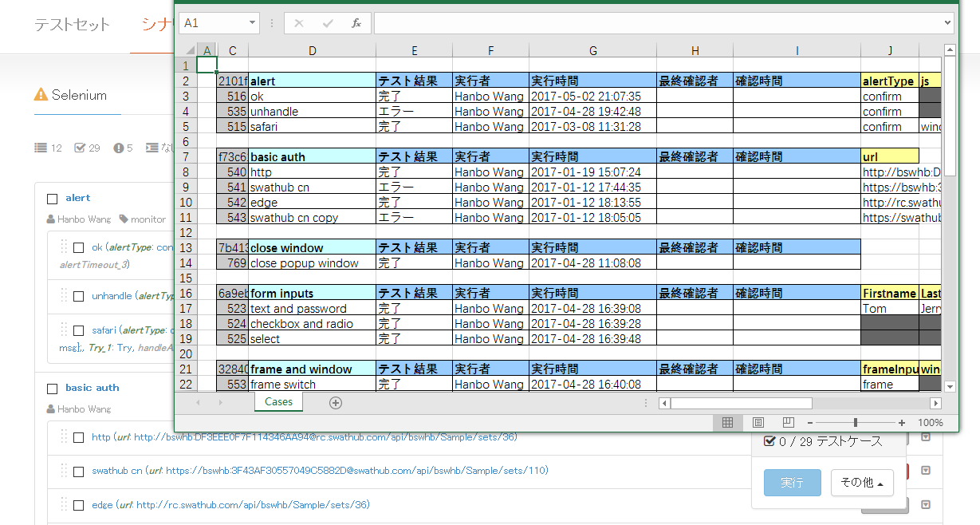Viewport: 980px width, 525px height.
Task: Click the zoom in plus icon
Action: (x=902, y=423)
